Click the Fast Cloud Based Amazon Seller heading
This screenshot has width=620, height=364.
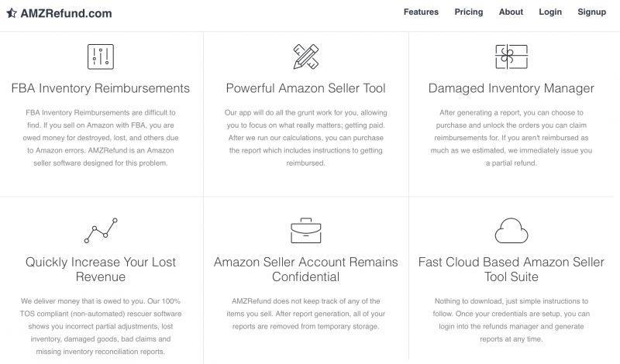tap(511, 270)
